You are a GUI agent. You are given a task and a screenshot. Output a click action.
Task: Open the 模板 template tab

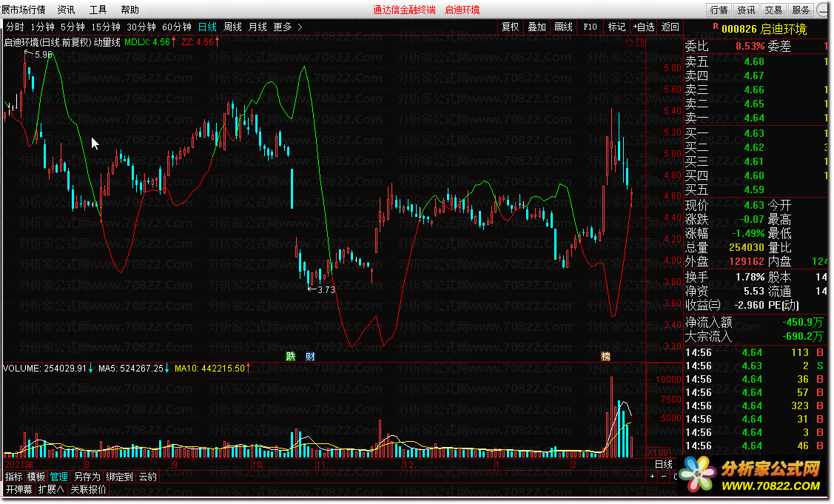coord(36,477)
